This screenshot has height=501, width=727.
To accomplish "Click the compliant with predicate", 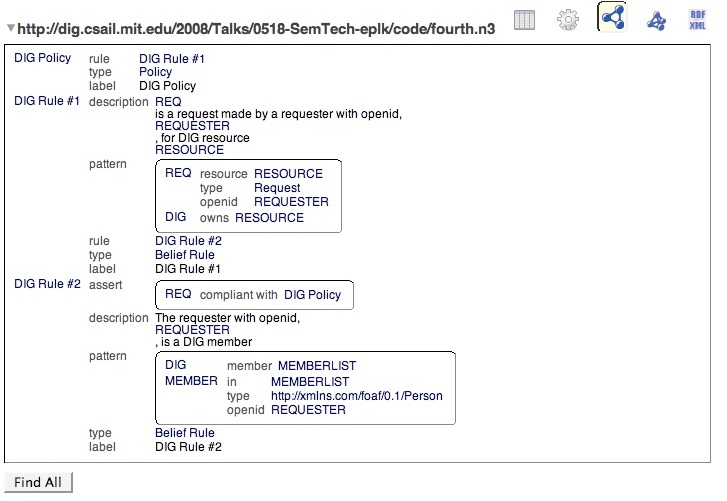I will click(x=238, y=295).
